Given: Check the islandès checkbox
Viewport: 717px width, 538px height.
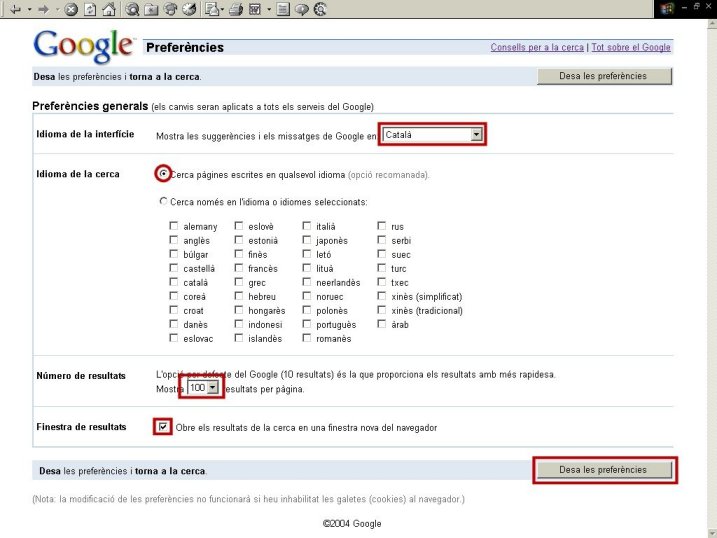Looking at the screenshot, I should 239,338.
